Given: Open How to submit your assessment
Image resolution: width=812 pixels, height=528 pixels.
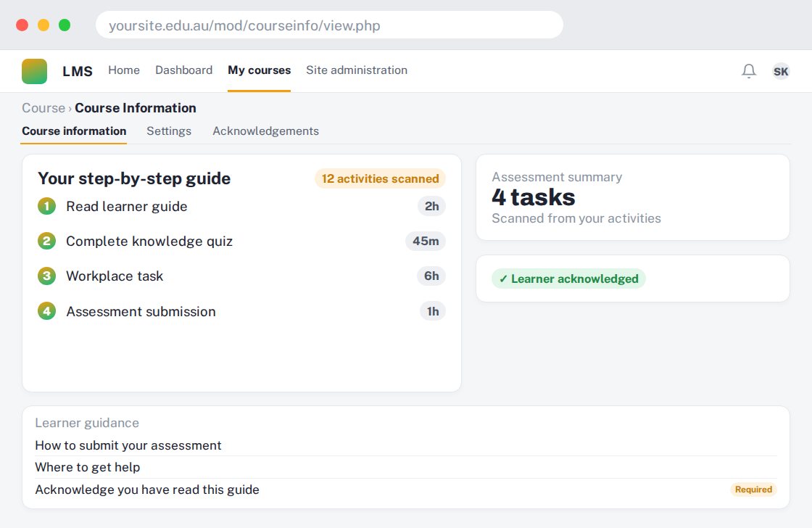Looking at the screenshot, I should tap(406, 445).
